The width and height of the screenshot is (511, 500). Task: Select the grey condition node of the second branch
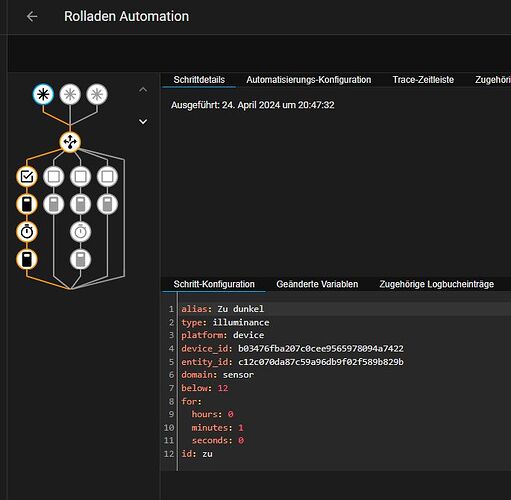[54, 176]
